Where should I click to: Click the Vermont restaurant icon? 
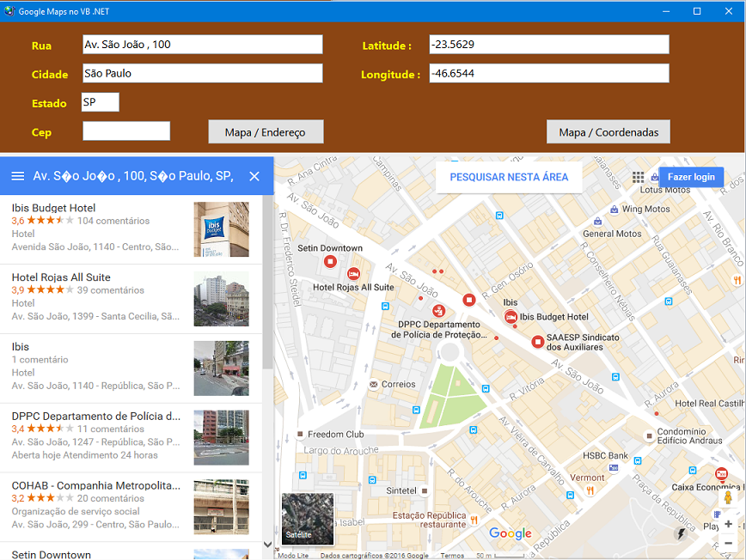pyautogui.click(x=590, y=490)
